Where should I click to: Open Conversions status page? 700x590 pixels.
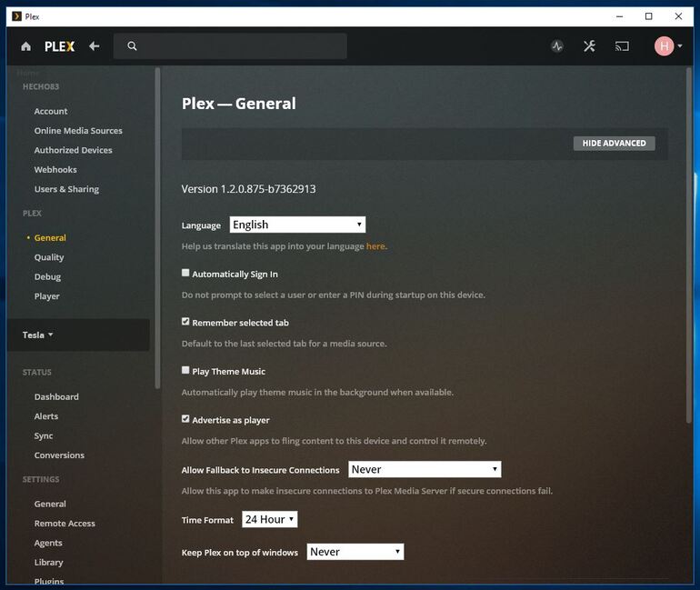pyautogui.click(x=59, y=455)
